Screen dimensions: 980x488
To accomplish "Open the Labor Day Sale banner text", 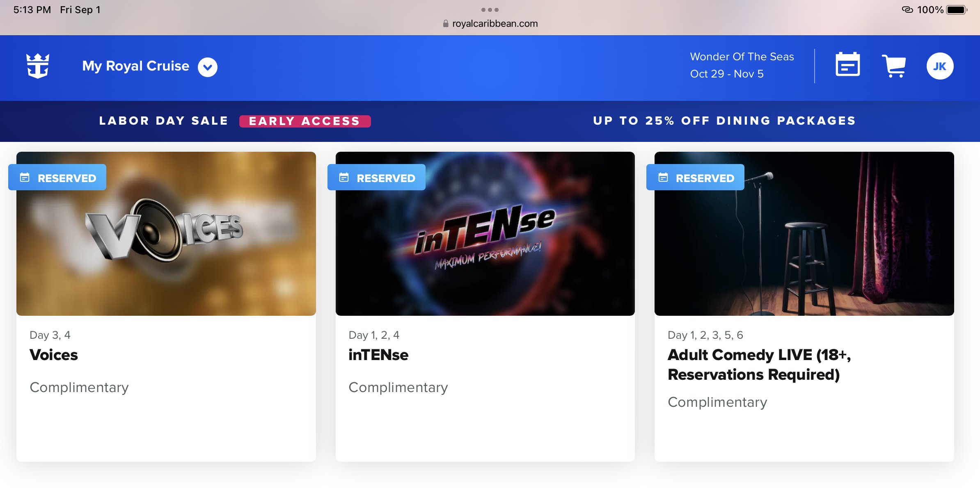I will (163, 121).
